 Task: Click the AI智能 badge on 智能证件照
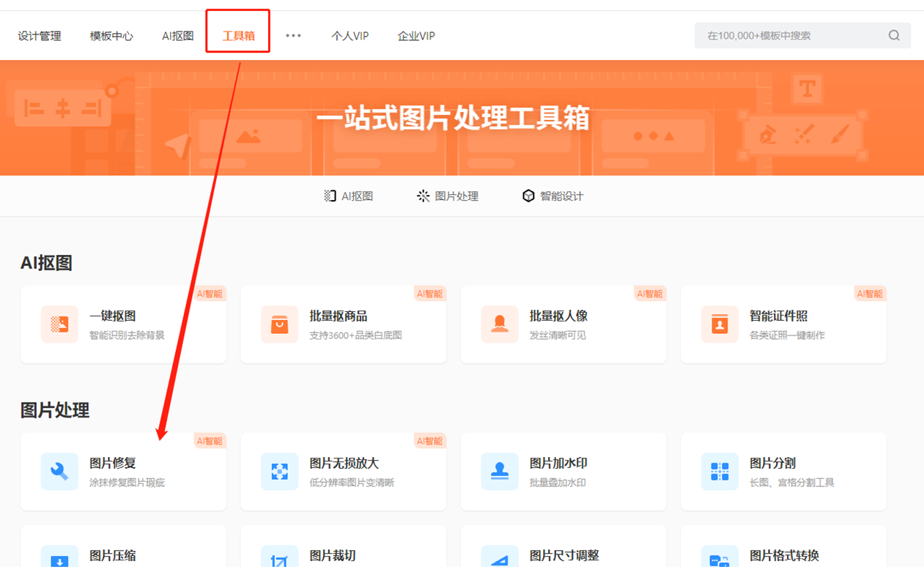coord(870,294)
